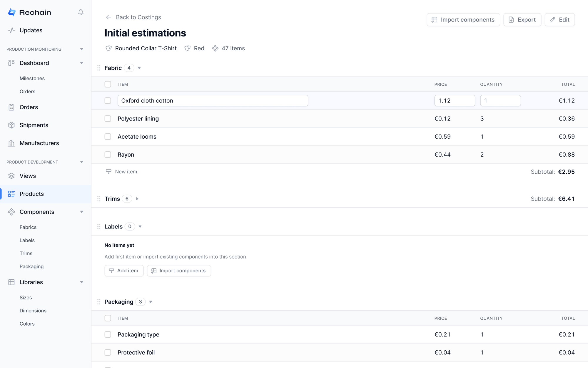Open notifications bell icon
588x368 pixels.
[x=81, y=12]
